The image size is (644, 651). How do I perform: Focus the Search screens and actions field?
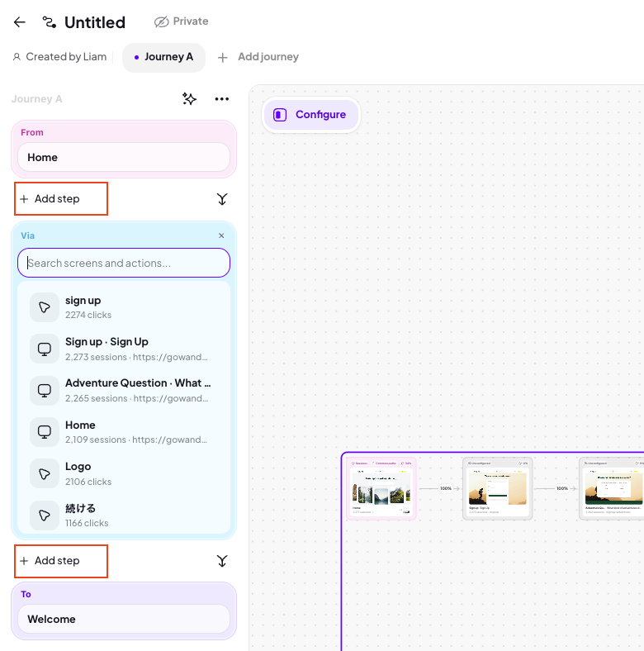[124, 263]
